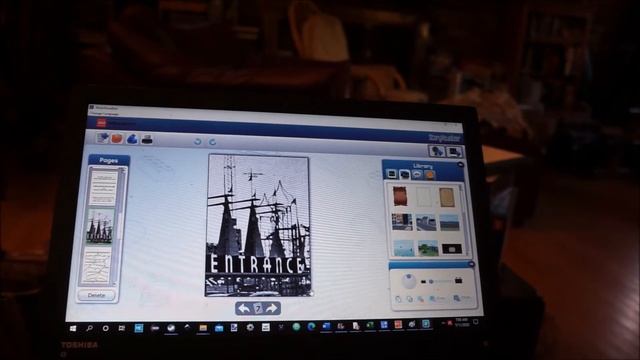Open the Windows Start menu

[x=73, y=328]
